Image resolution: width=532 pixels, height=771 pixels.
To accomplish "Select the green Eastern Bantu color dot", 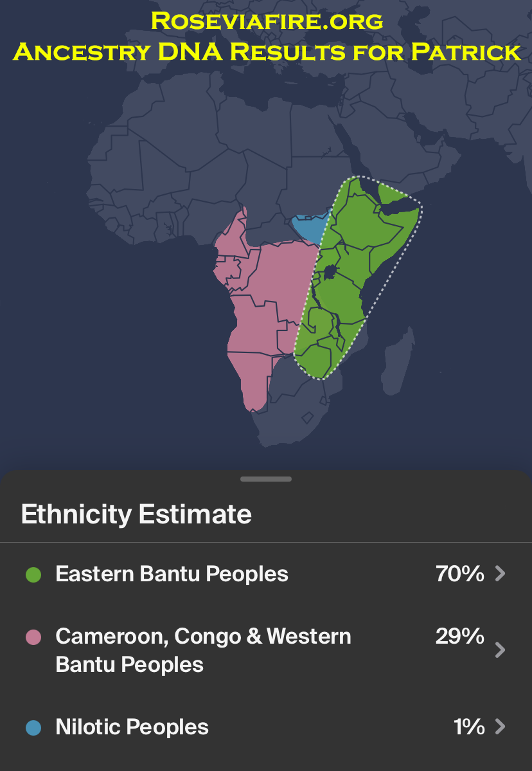I will click(x=33, y=574).
